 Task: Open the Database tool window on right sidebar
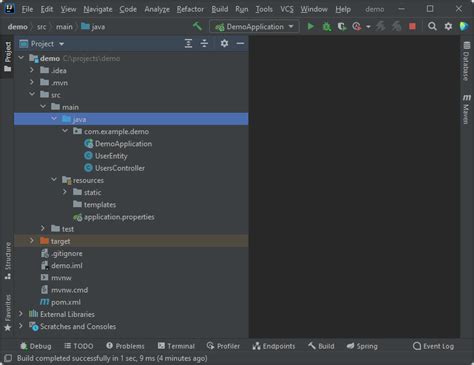[x=466, y=61]
